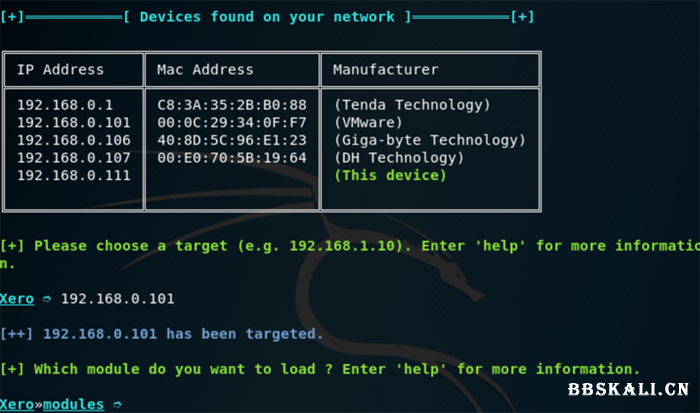This screenshot has width=700, height=413.
Task: Click the Giga-byte Technology manufacturer entry
Action: pos(429,141)
